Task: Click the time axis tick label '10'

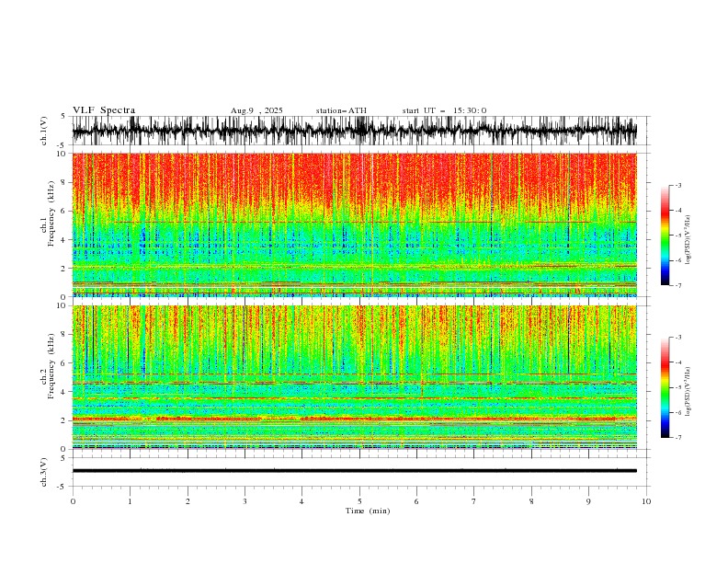Action: pyautogui.click(x=646, y=501)
